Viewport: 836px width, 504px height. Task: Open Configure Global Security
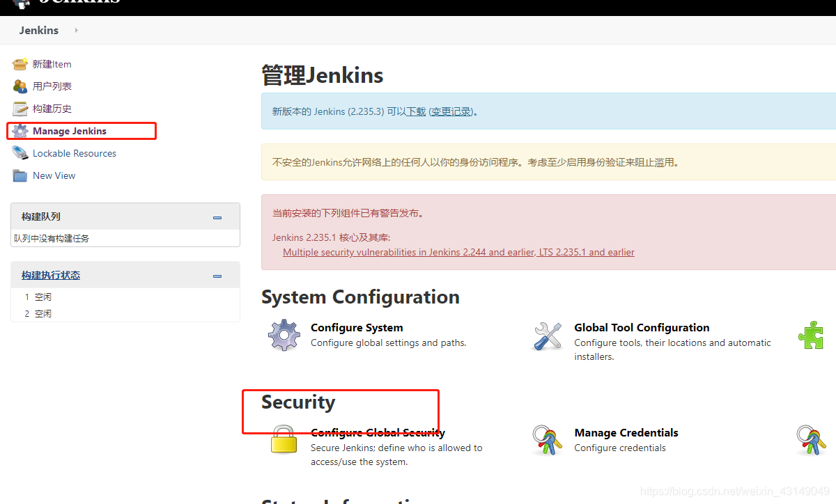tap(378, 432)
